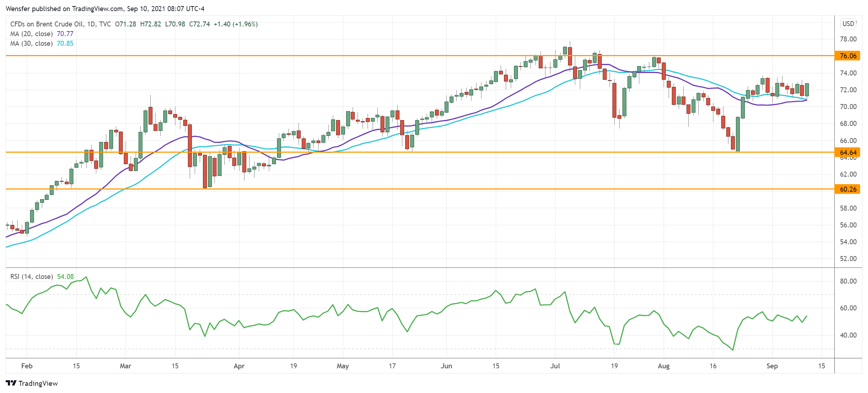The image size is (868, 393).
Task: Open the USD currency selector
Action: click(848, 24)
